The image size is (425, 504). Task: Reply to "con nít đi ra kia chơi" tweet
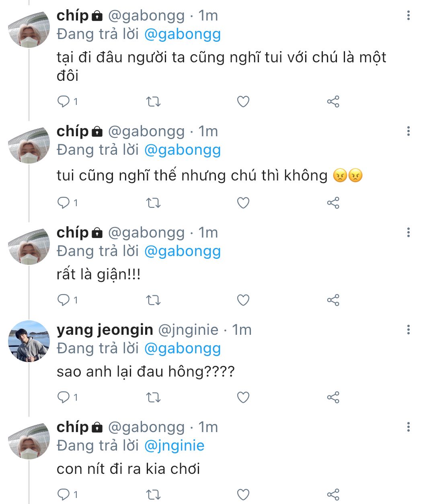click(x=64, y=494)
